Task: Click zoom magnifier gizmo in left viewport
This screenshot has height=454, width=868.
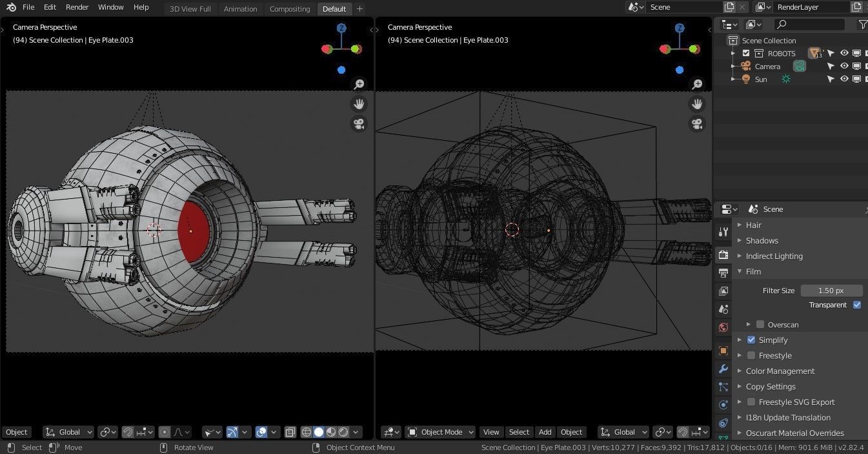Action: pos(359,84)
